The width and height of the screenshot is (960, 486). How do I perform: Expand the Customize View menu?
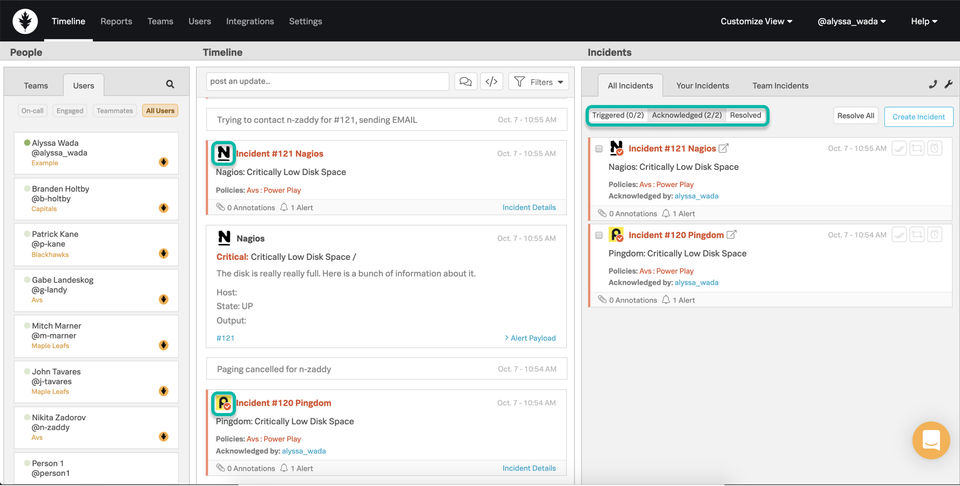[756, 21]
